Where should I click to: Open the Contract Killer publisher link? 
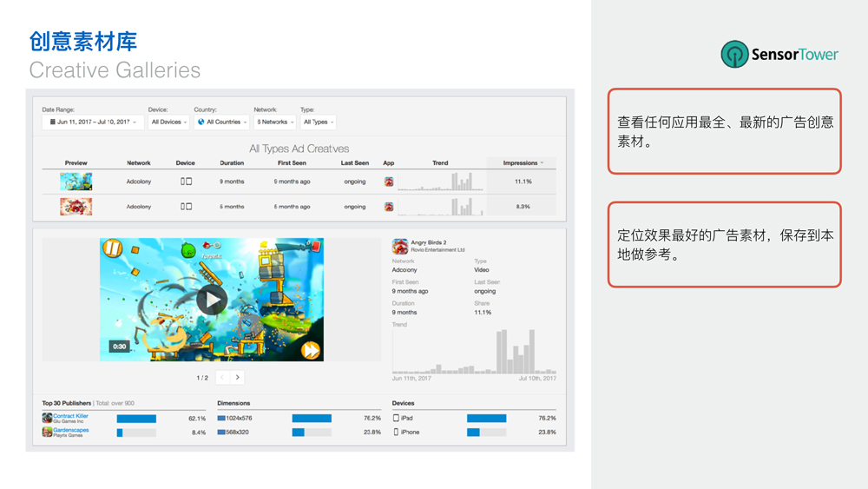(x=70, y=416)
